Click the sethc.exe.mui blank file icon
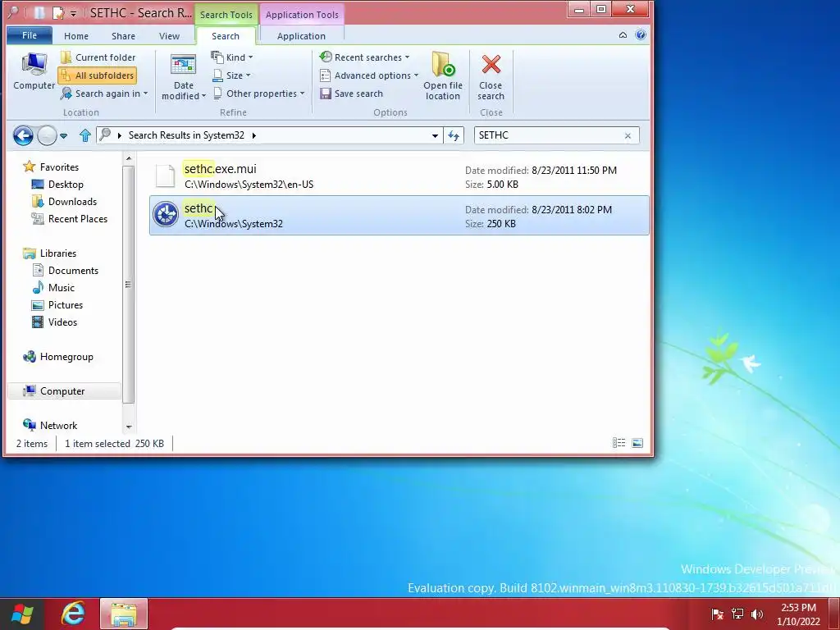The width and height of the screenshot is (840, 630). tap(166, 176)
